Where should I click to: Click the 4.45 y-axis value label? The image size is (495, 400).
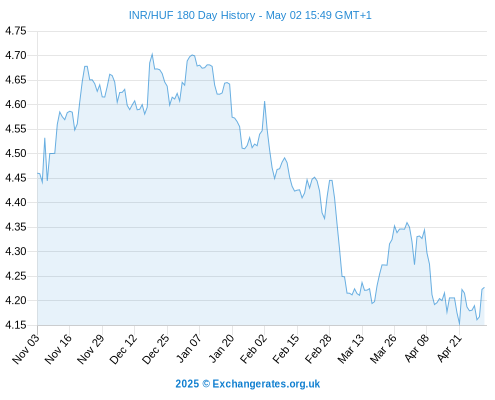pos(16,178)
